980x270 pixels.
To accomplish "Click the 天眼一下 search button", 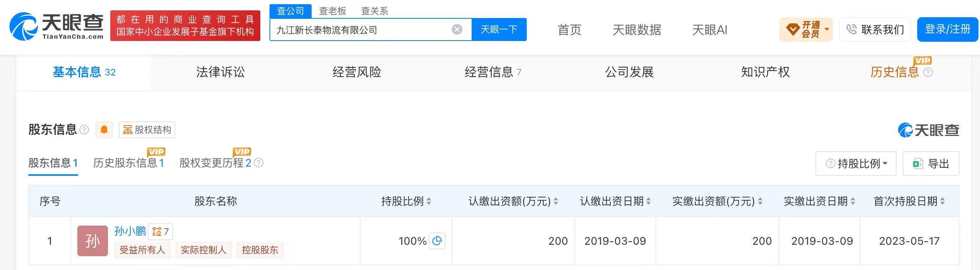I will [x=499, y=29].
